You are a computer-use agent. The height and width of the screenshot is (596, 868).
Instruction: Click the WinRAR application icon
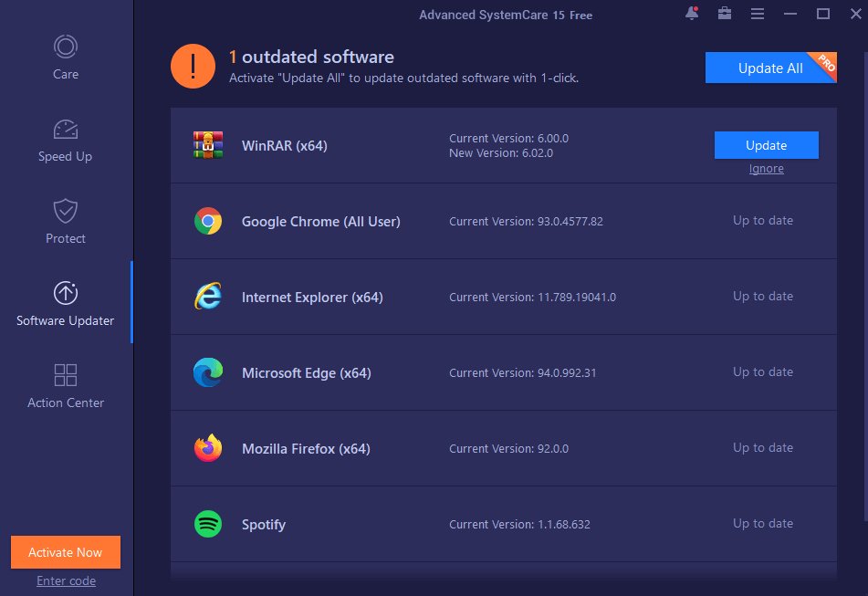[x=207, y=144]
